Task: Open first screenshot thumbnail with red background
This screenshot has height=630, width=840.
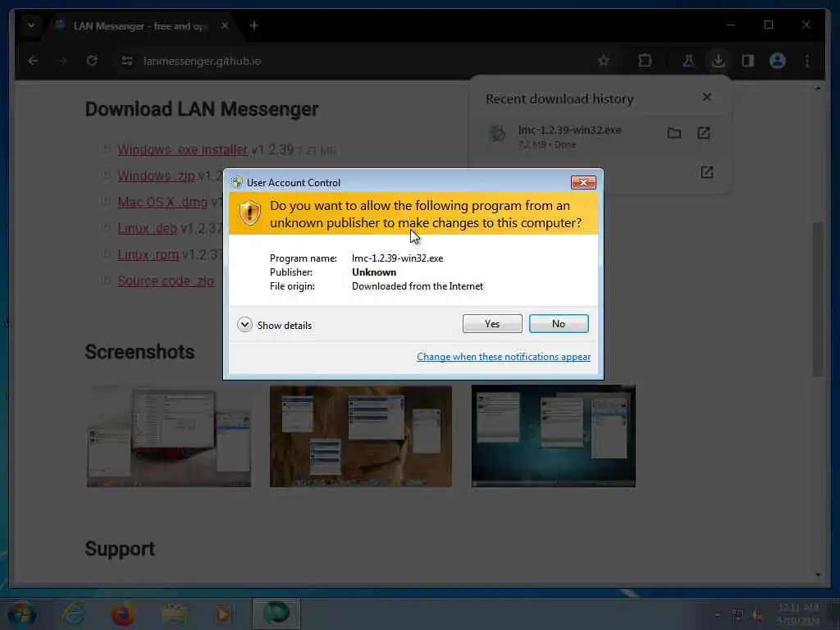Action: coord(169,436)
